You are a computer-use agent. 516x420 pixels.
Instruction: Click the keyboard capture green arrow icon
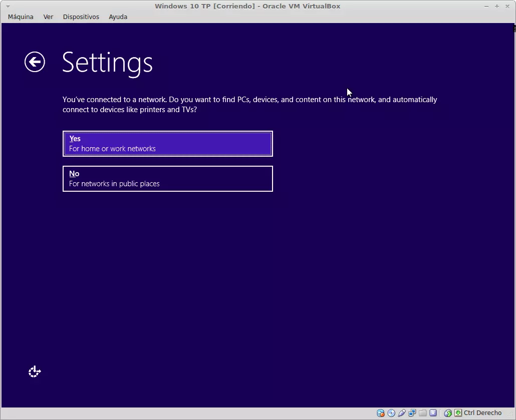[x=458, y=413]
